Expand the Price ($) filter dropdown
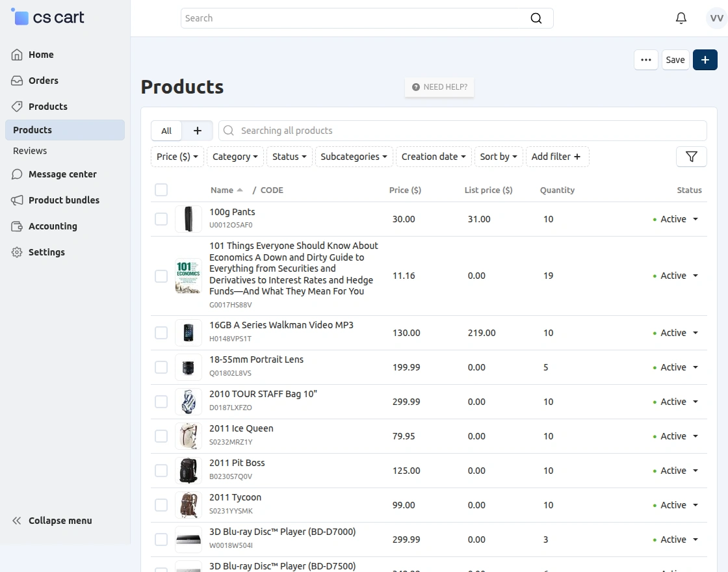 coord(177,157)
